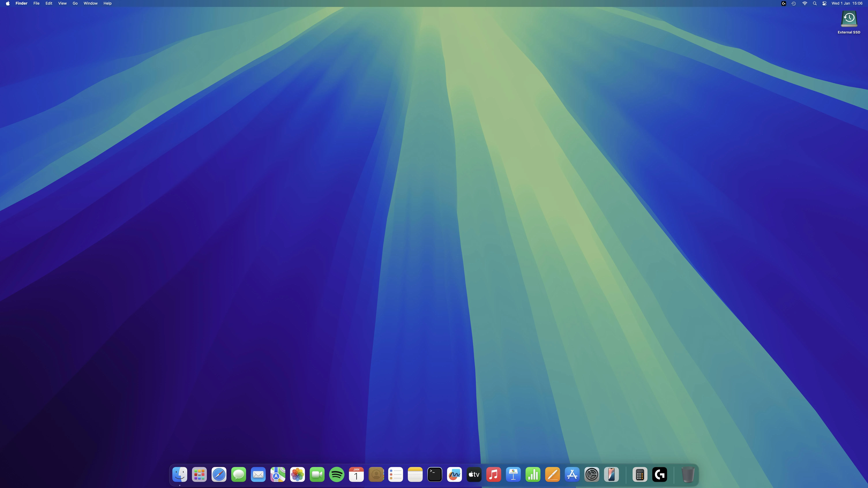Viewport: 868px width, 488px height.
Task: Open Calendar showing JAN 1
Action: [356, 475]
